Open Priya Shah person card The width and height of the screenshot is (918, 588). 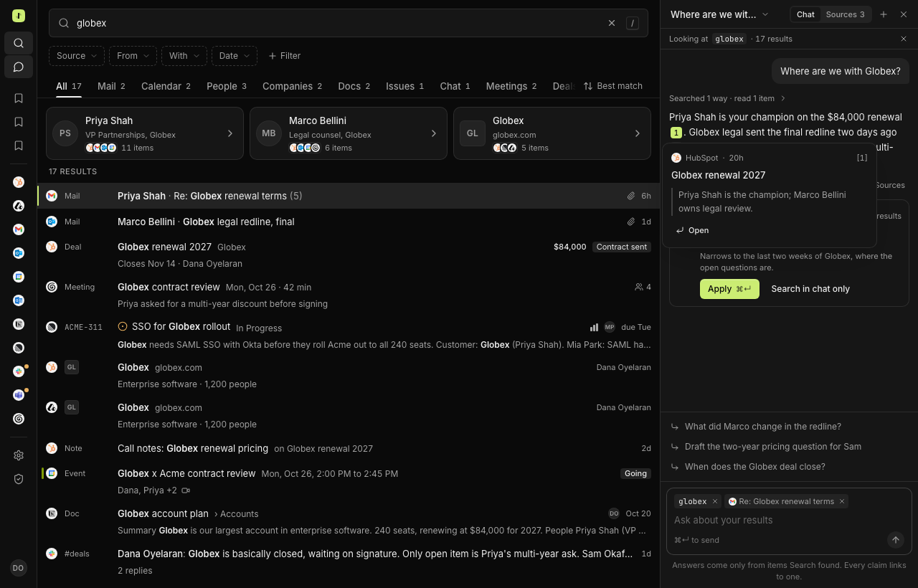tap(145, 133)
